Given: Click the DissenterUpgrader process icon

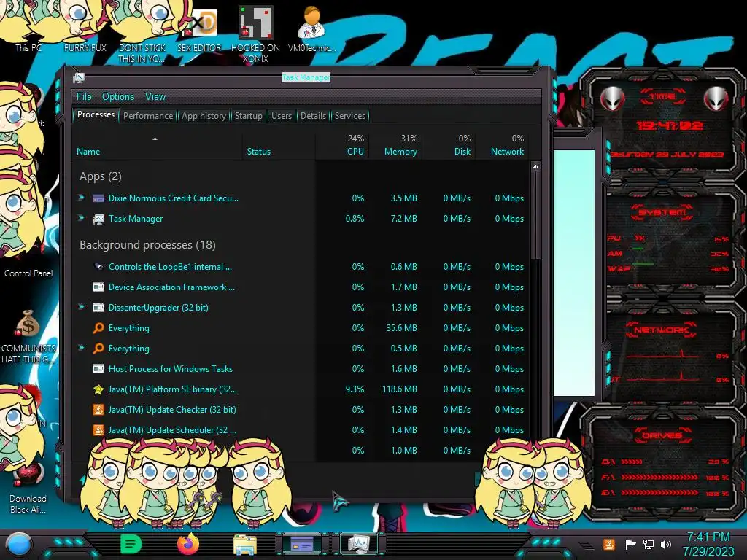Looking at the screenshot, I should (98, 308).
